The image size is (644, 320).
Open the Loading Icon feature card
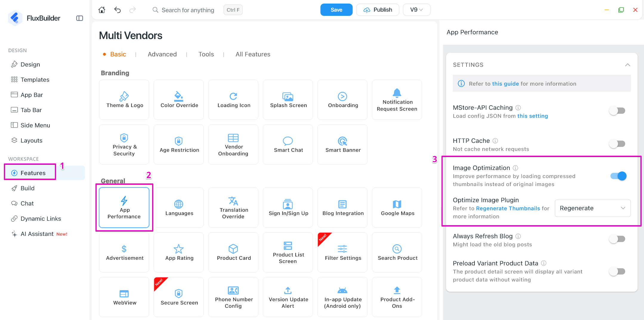[233, 100]
